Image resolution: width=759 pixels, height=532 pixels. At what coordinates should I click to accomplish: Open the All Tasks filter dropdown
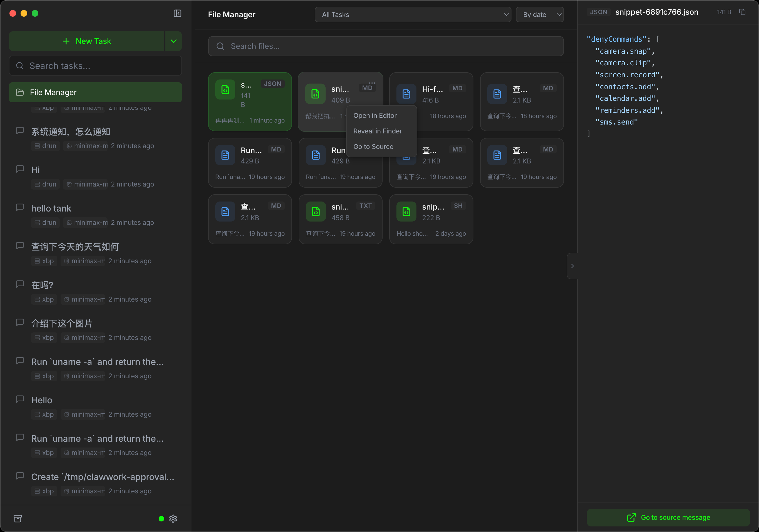[x=413, y=14]
